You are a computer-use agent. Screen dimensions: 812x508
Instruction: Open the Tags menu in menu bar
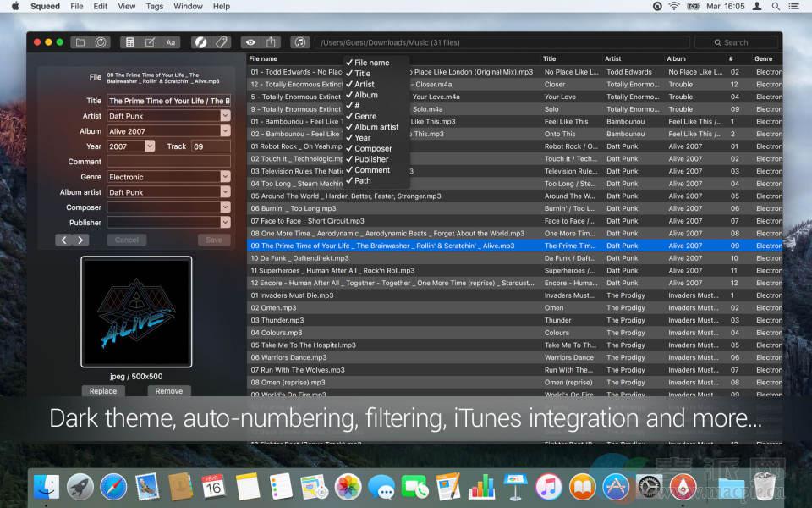tap(154, 6)
